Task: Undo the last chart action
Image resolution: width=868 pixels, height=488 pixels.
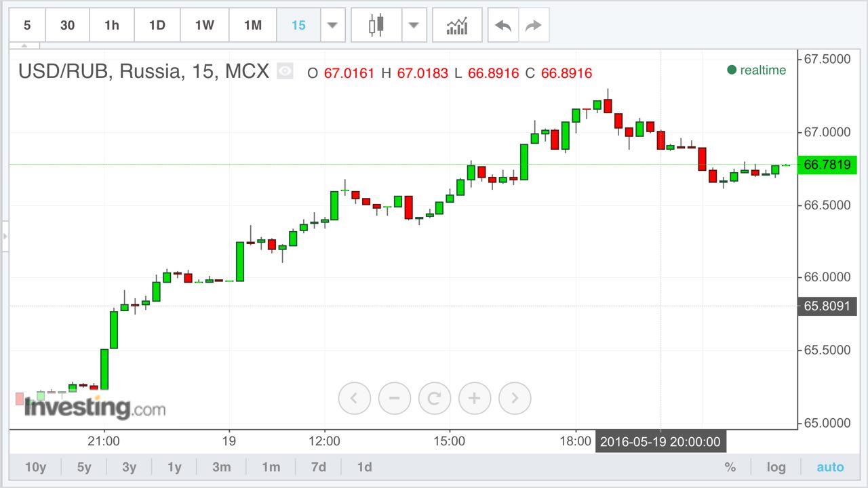Action: point(503,25)
